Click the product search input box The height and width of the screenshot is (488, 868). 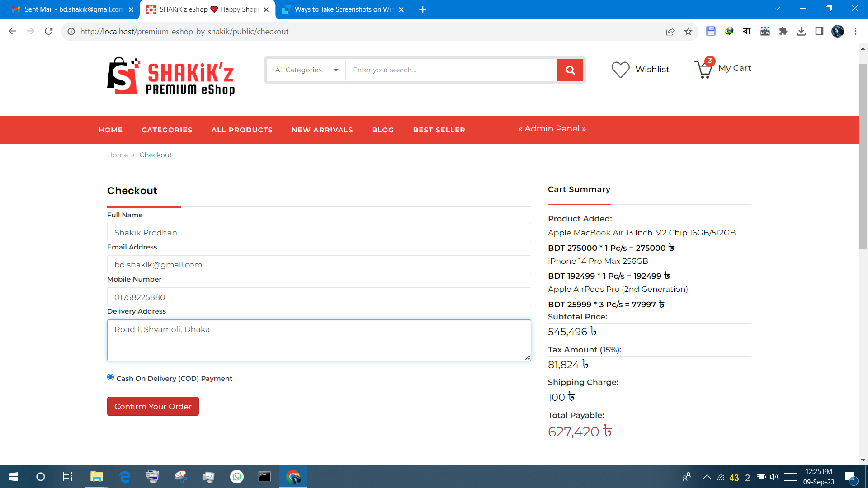pyautogui.click(x=451, y=70)
